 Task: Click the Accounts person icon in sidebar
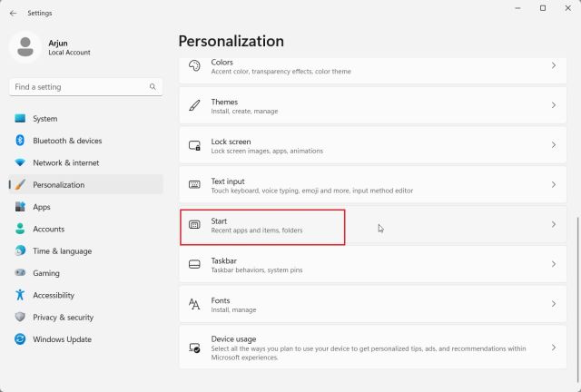click(x=20, y=229)
